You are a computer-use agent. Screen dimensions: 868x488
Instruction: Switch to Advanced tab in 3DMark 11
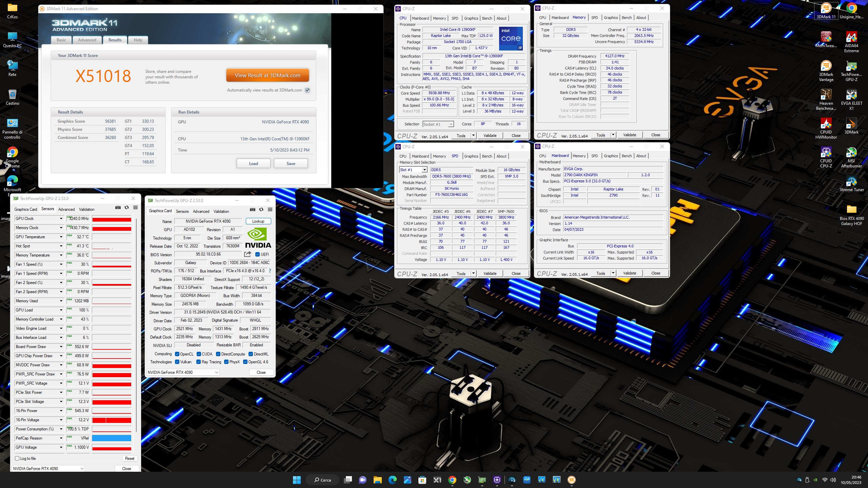point(87,40)
